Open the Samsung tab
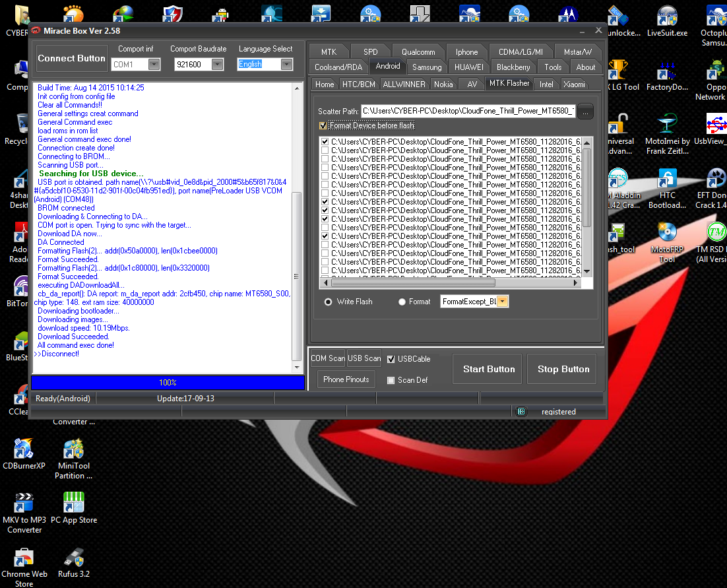The width and height of the screenshot is (727, 588). 427,67
